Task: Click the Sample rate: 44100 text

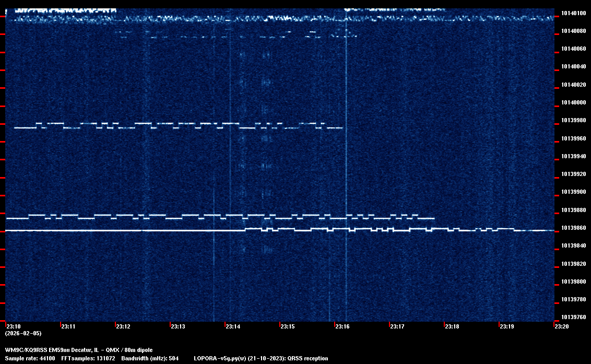Action: pyautogui.click(x=30, y=358)
